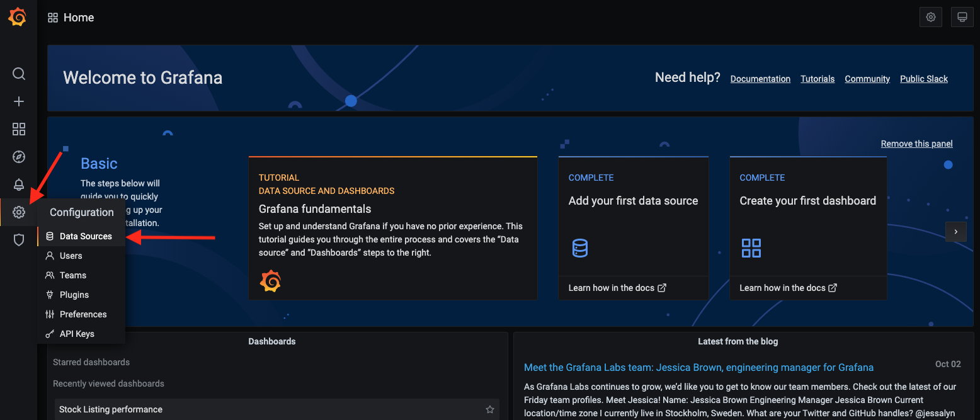This screenshot has width=980, height=420.
Task: Click the Starred dashboards heading
Action: 91,362
